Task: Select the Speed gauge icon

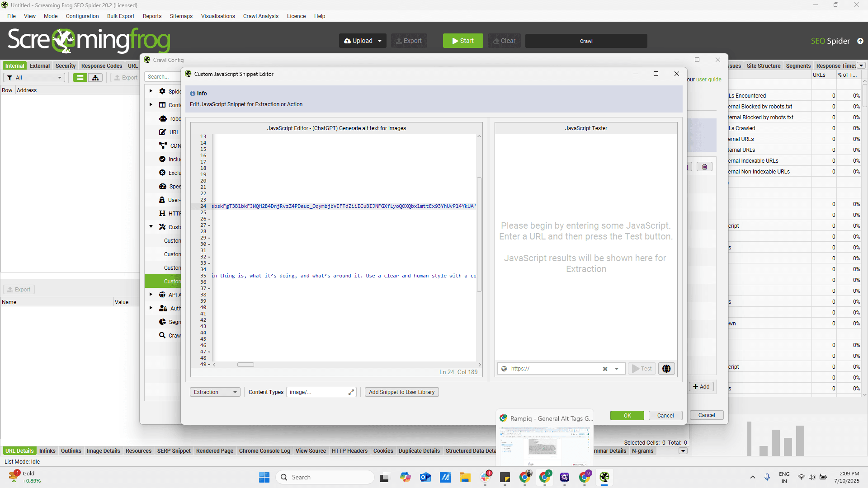Action: pyautogui.click(x=163, y=186)
